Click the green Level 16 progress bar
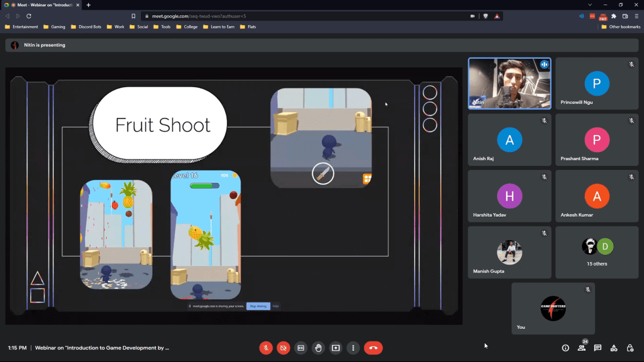This screenshot has width=644, height=362. pos(205,186)
